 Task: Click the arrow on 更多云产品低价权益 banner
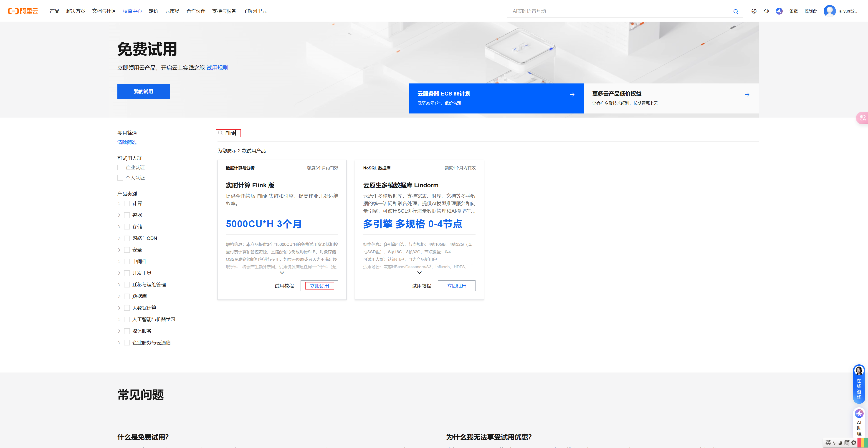(x=747, y=95)
